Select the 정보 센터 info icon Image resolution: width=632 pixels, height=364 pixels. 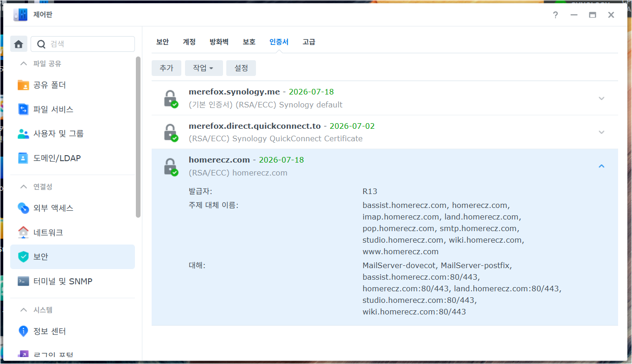click(x=23, y=331)
